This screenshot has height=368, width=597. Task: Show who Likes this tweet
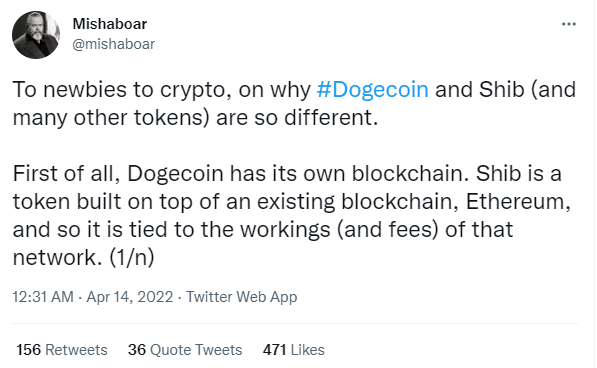[x=308, y=350]
